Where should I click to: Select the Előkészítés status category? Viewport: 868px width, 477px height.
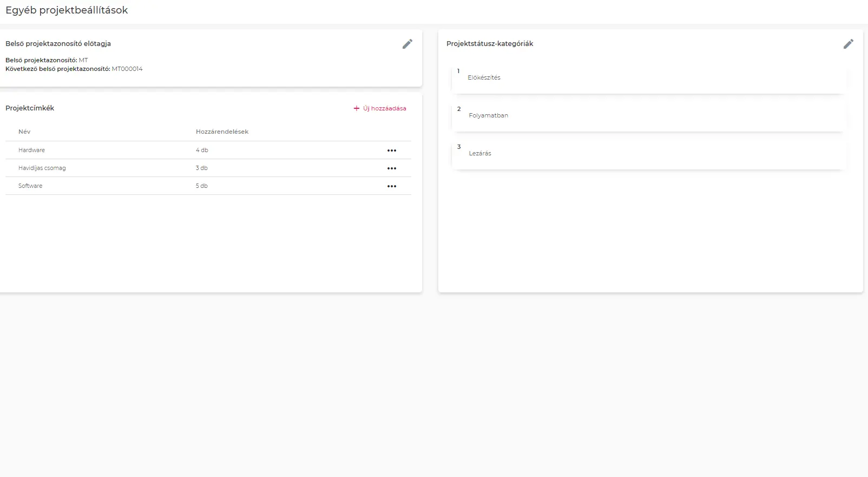[484, 77]
